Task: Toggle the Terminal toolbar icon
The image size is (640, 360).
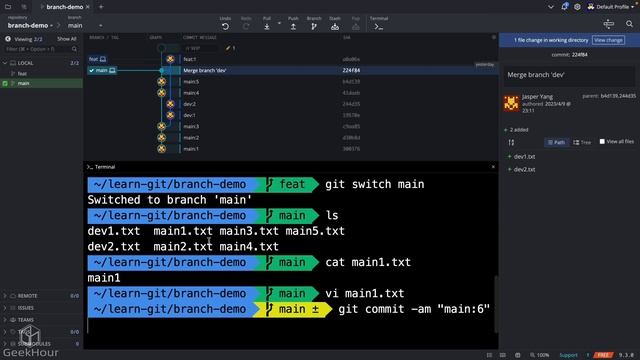Action: click(x=379, y=27)
